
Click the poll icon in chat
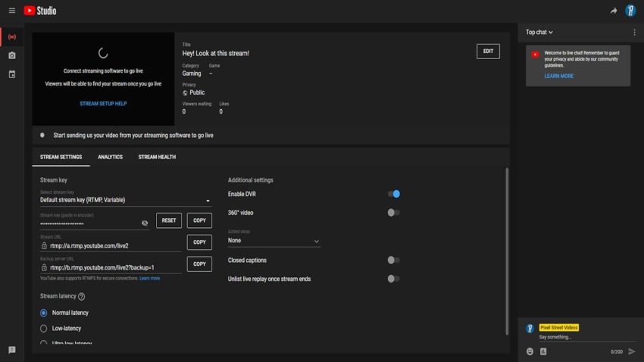click(x=543, y=351)
